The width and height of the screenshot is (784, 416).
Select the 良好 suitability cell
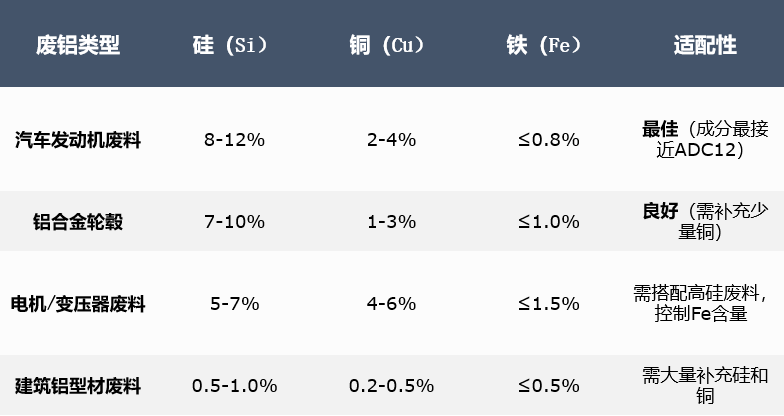click(x=705, y=222)
